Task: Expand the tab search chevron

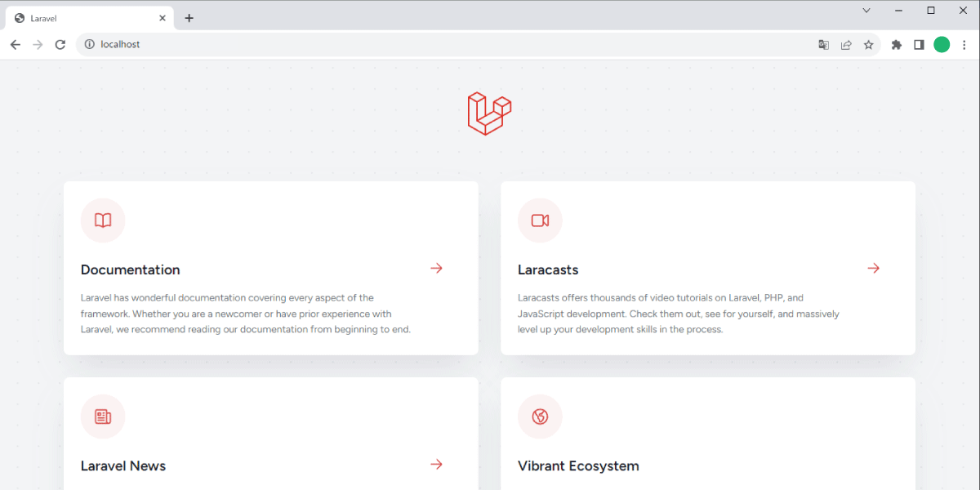Action: coord(866,11)
